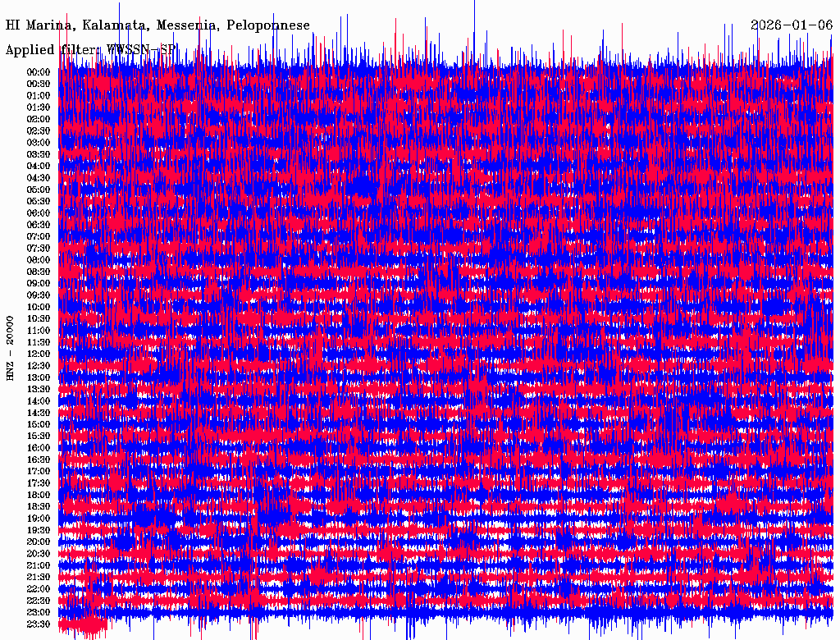Screen dimensions: 840x640
Task: Select the 18:30 time label
Action: 39,506
